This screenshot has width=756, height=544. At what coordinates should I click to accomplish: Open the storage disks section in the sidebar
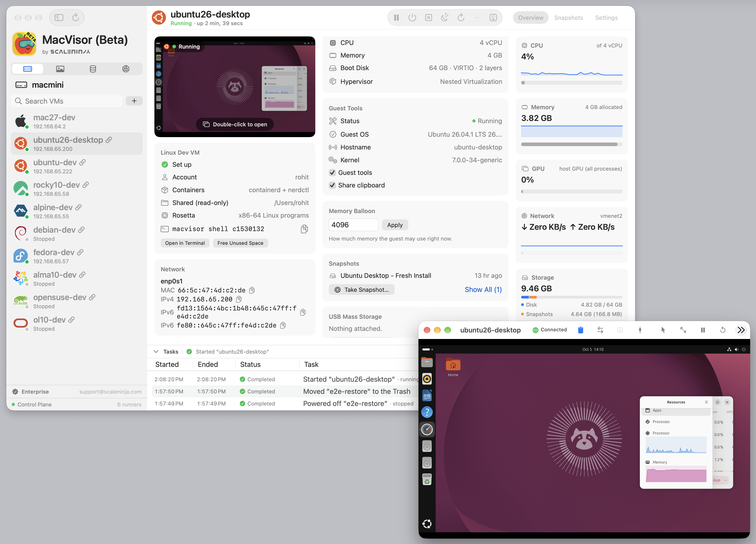click(x=93, y=69)
